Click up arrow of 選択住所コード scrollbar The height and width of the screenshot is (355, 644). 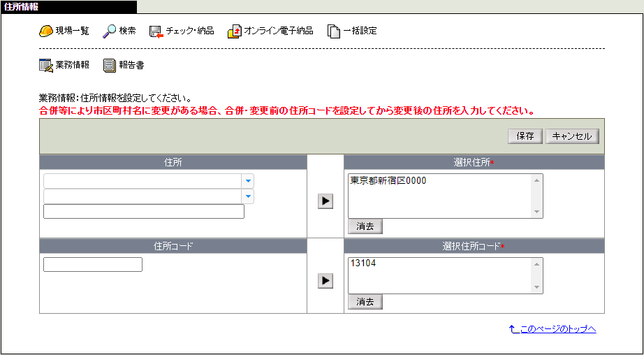(536, 263)
